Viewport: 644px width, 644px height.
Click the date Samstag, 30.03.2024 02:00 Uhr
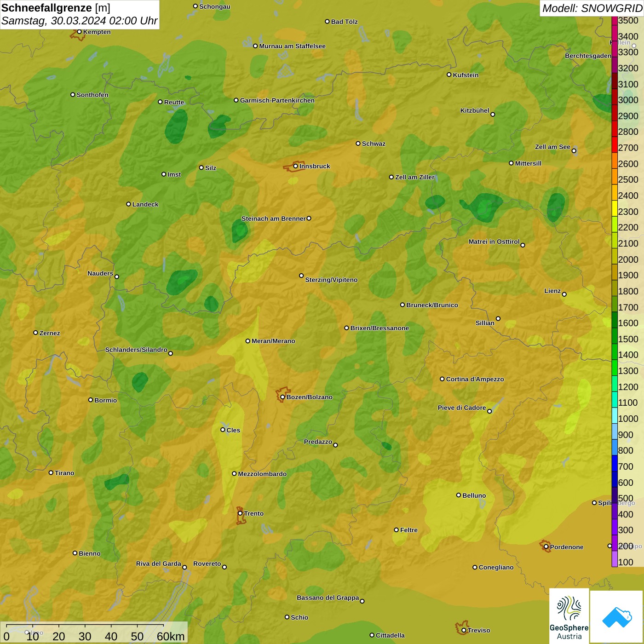pyautogui.click(x=80, y=21)
